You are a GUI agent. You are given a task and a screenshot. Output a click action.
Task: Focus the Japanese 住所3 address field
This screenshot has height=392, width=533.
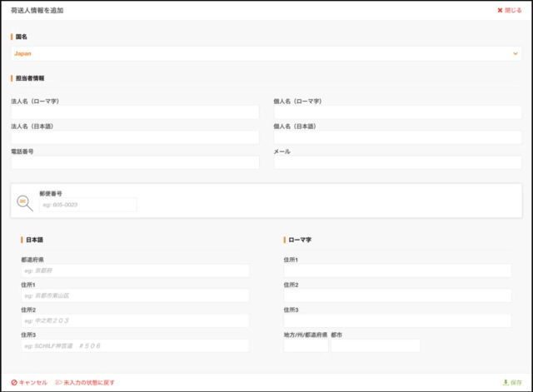135,345
